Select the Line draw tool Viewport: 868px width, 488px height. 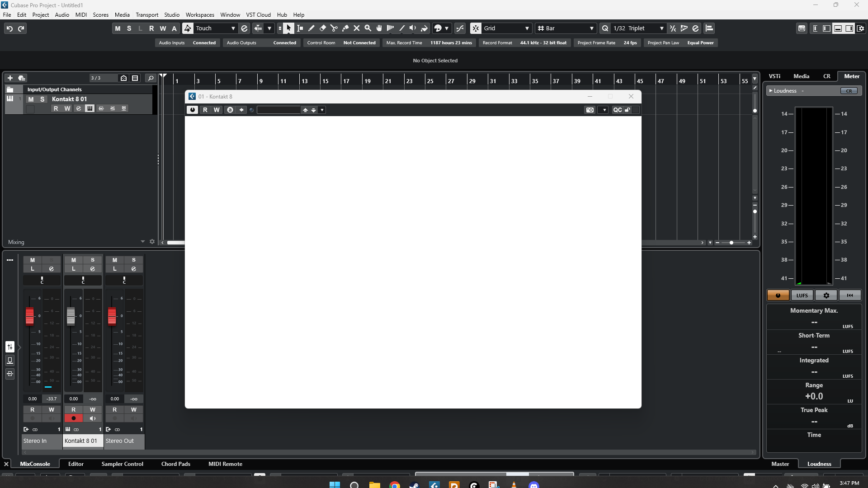[x=401, y=28]
